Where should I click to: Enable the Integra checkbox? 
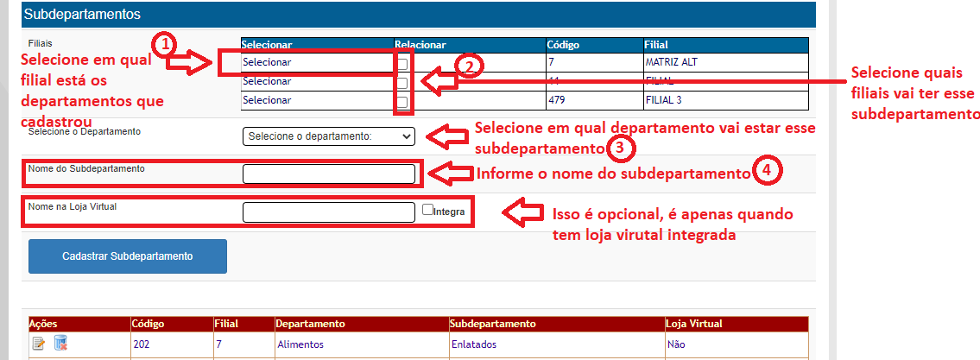427,210
